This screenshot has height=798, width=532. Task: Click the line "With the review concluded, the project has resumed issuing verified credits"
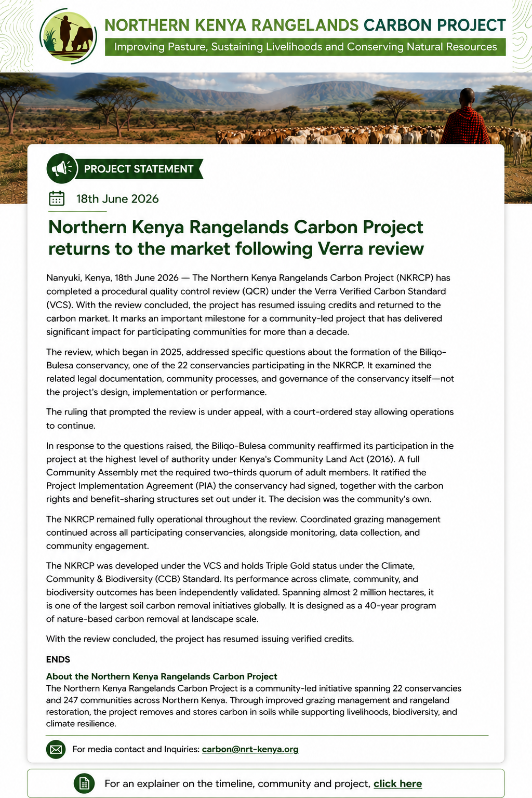pos(200,639)
